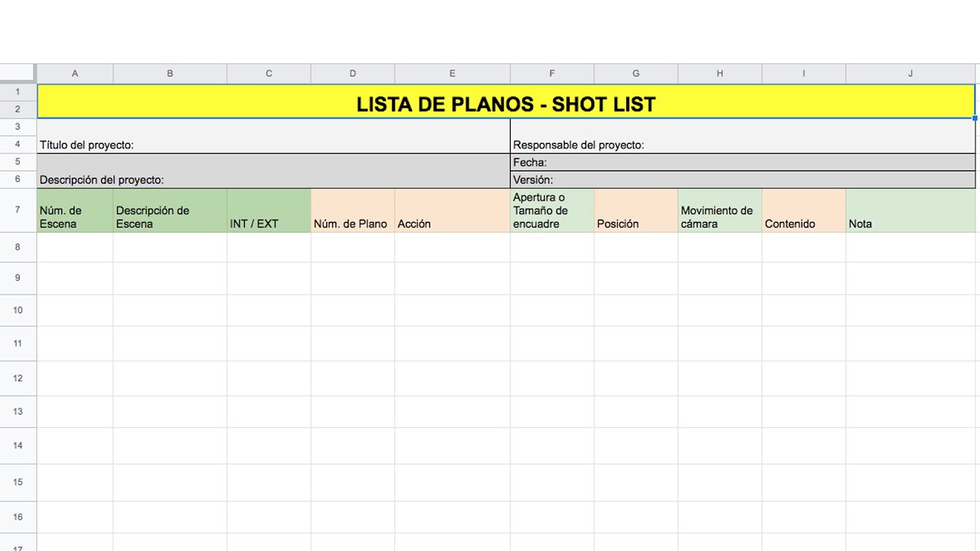Viewport: 980px width, 551px height.
Task: Select the 'Movimiento de cámara' header cell
Action: click(x=720, y=210)
